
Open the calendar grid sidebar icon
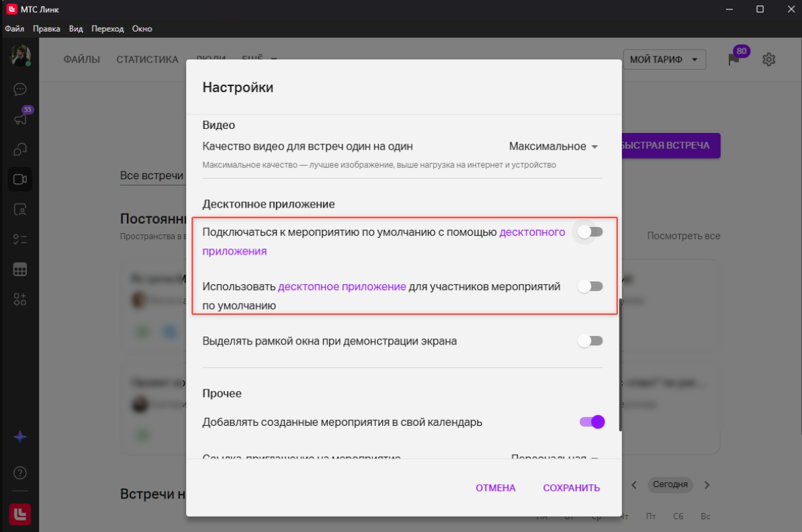point(20,269)
